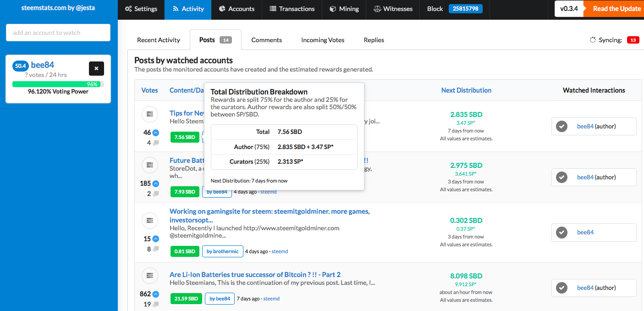Click the check circle next to brothermic's post interaction
Image resolution: width=644 pixels, height=311 pixels.
click(x=561, y=233)
